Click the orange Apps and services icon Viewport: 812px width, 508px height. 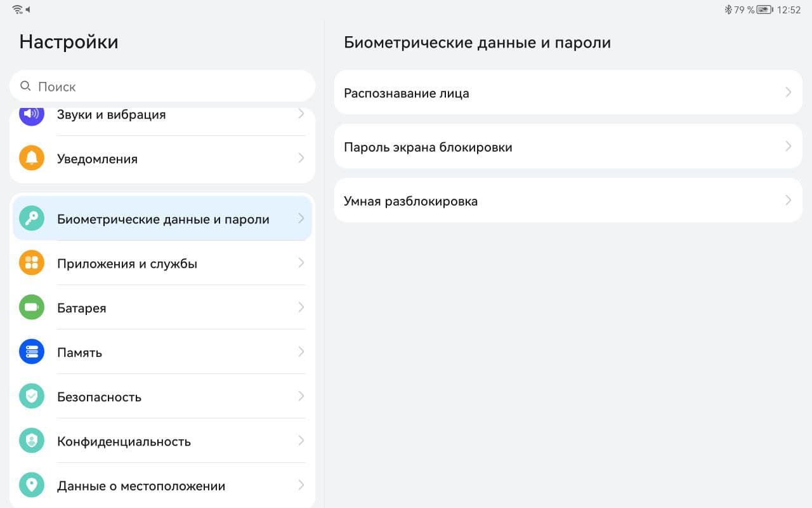pos(32,263)
